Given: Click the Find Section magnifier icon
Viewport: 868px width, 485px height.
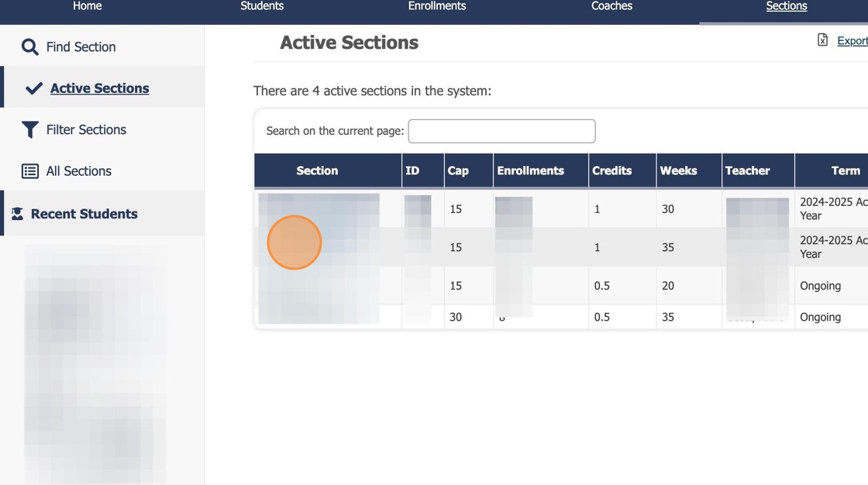Looking at the screenshot, I should [29, 47].
